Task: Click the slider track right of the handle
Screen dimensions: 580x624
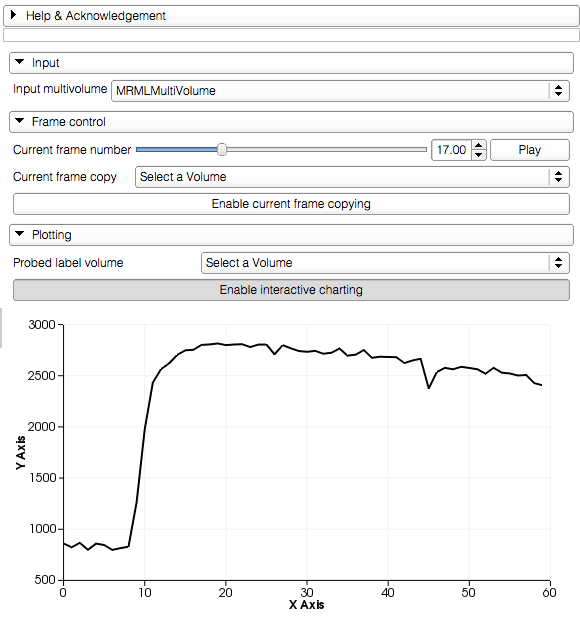Action: [x=326, y=150]
